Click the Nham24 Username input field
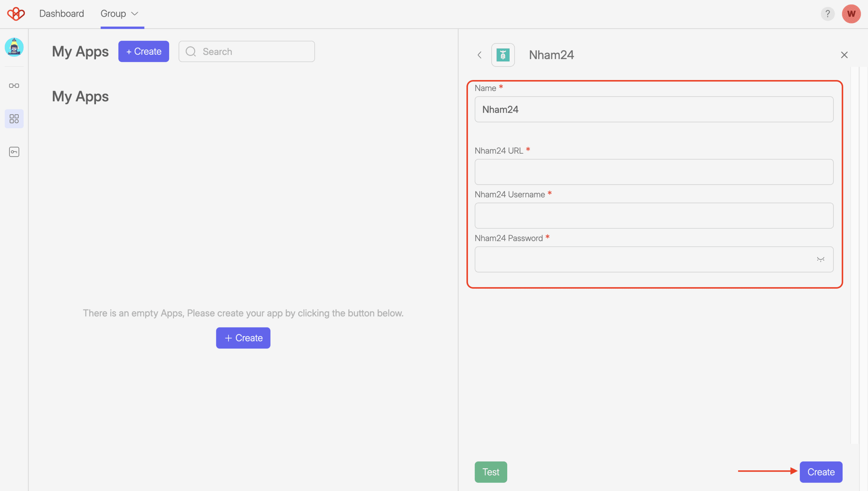Image resolution: width=868 pixels, height=491 pixels. pyautogui.click(x=654, y=216)
